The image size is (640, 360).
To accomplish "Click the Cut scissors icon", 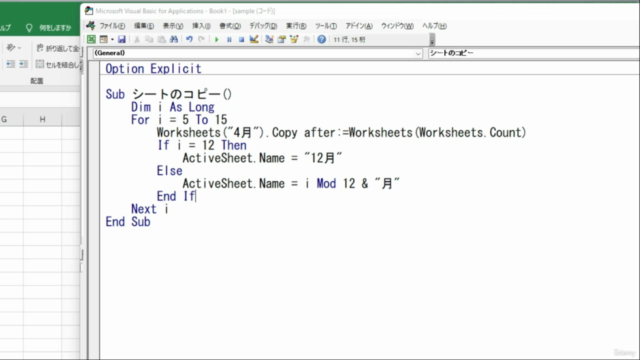I will 137,39.
